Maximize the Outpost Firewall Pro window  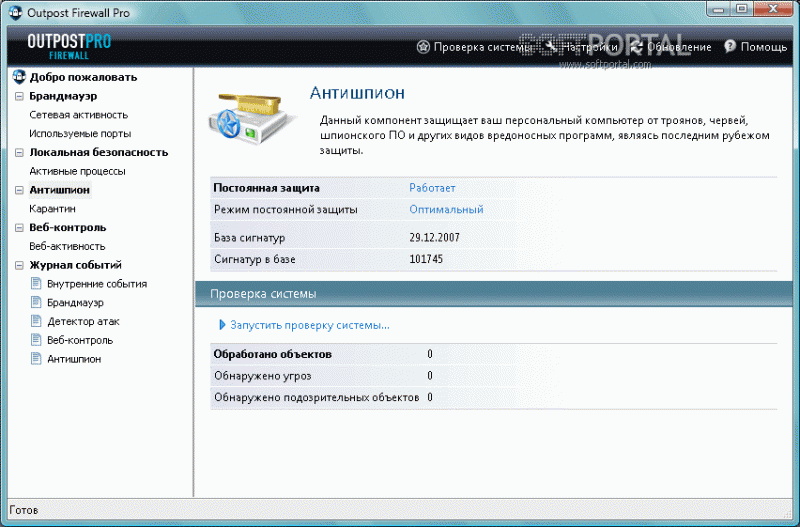[742, 8]
